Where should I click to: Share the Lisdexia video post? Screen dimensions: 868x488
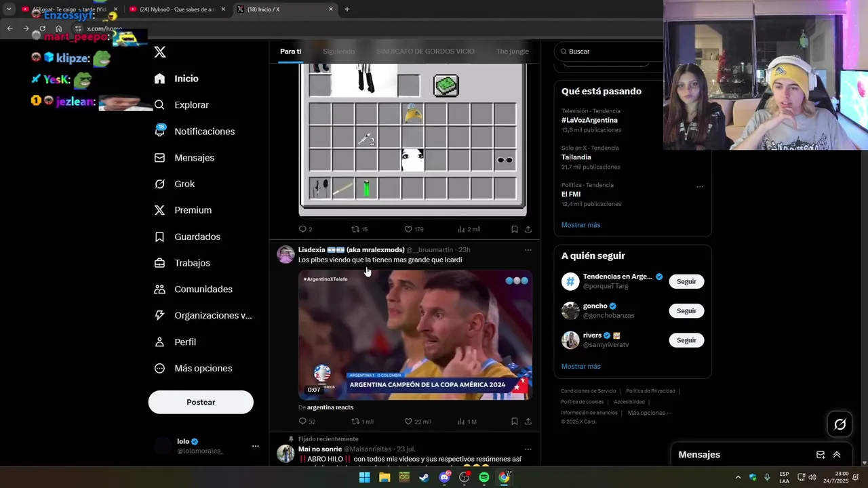tap(528, 422)
